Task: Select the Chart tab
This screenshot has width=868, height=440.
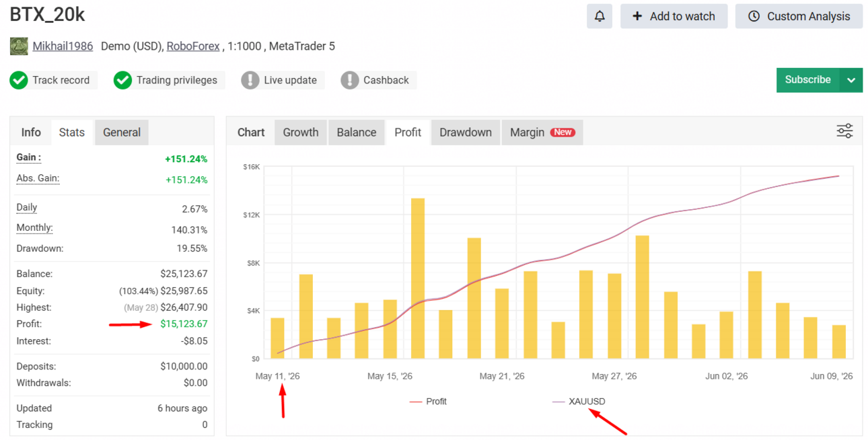Action: coord(251,133)
